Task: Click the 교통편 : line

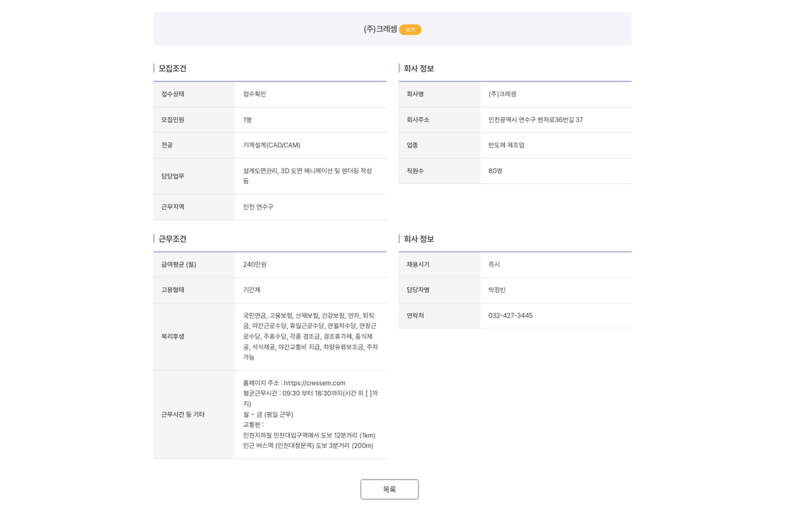Action: pyautogui.click(x=254, y=424)
